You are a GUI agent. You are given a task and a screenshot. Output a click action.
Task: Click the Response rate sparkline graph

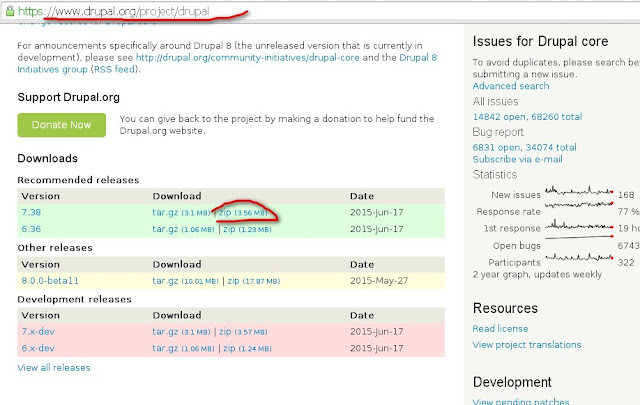pyautogui.click(x=579, y=205)
